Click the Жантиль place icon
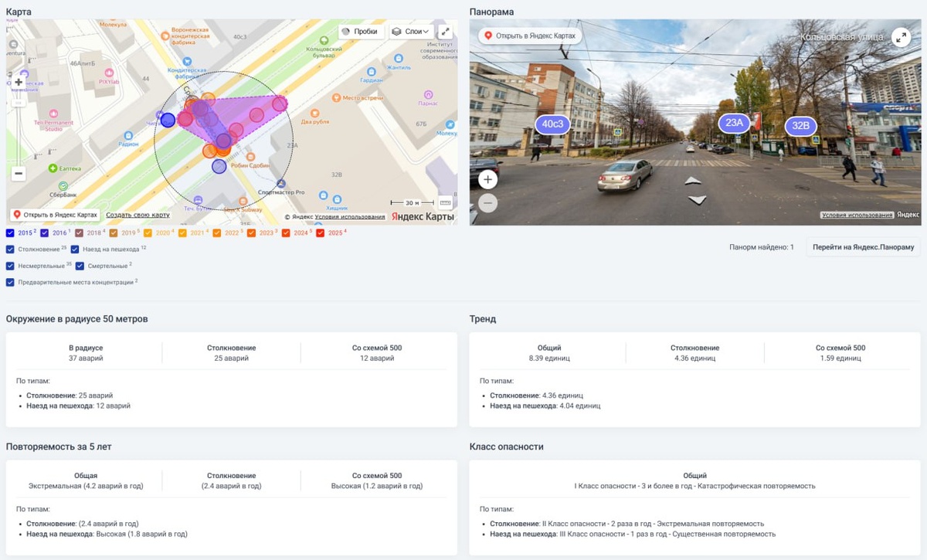 399,58
